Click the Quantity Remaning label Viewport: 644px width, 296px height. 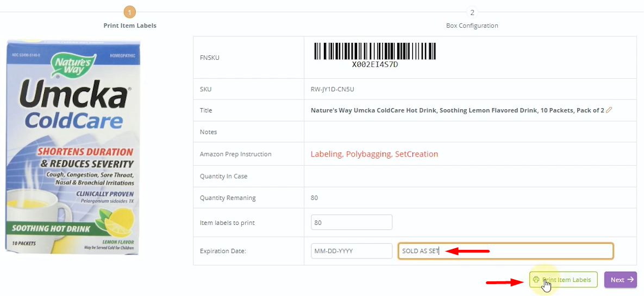[228, 198]
